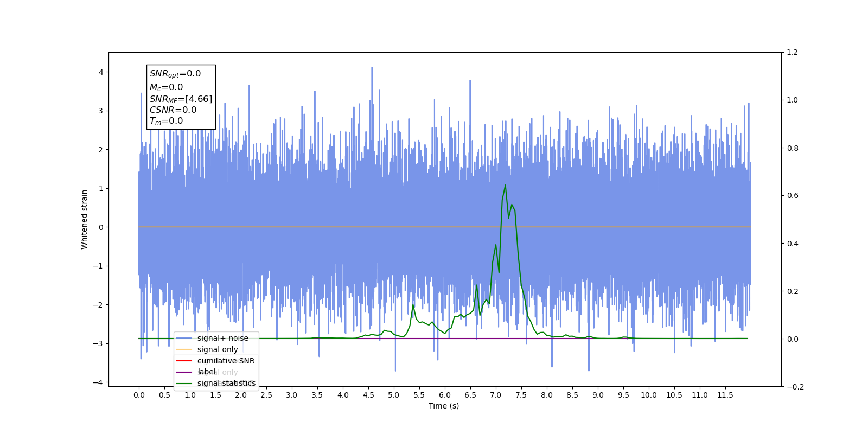Click the right y-axis tick label −0.2
The width and height of the screenshot is (868, 434).
click(795, 387)
